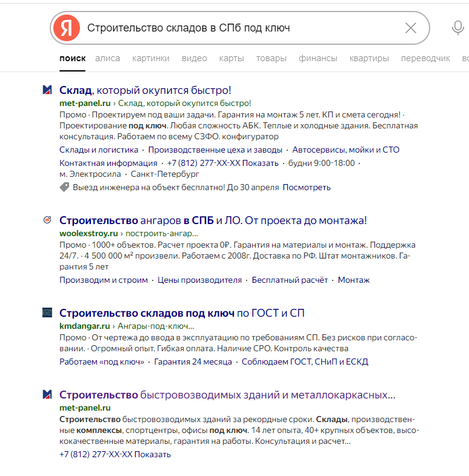Focus the search query input field

coord(242,28)
